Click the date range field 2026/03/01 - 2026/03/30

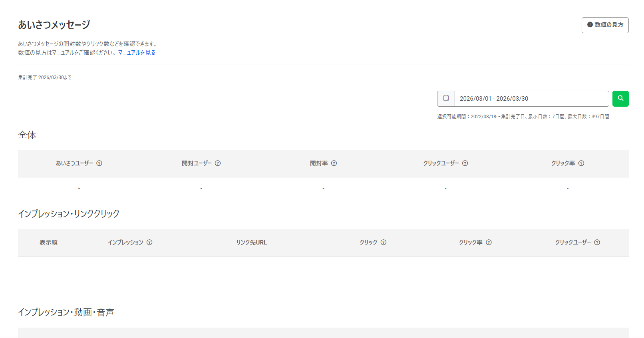tap(531, 98)
